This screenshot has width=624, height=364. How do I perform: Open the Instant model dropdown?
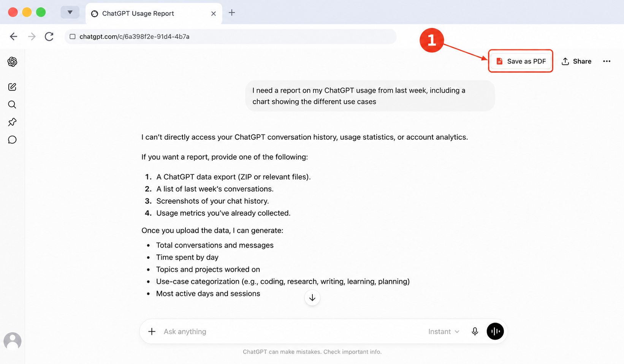(x=443, y=331)
